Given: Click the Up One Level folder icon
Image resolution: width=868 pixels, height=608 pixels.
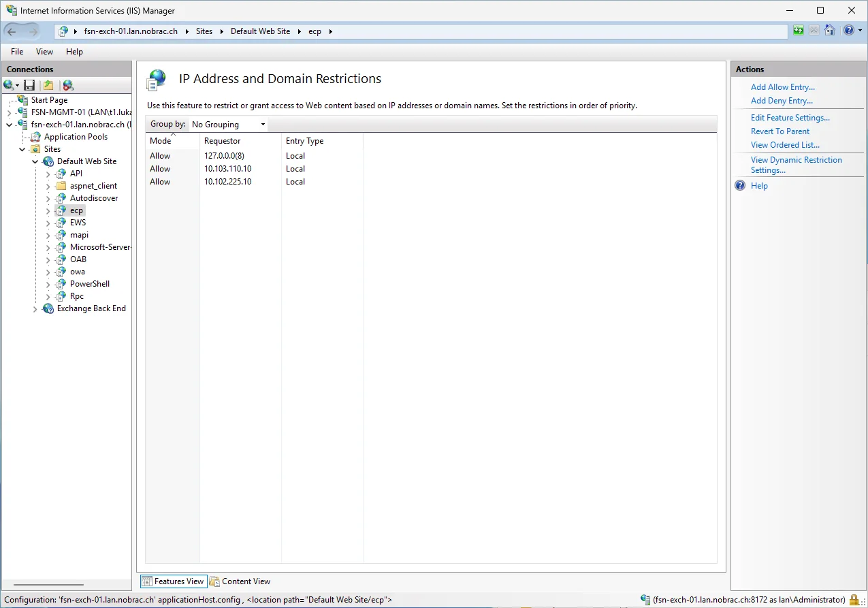Looking at the screenshot, I should (48, 85).
